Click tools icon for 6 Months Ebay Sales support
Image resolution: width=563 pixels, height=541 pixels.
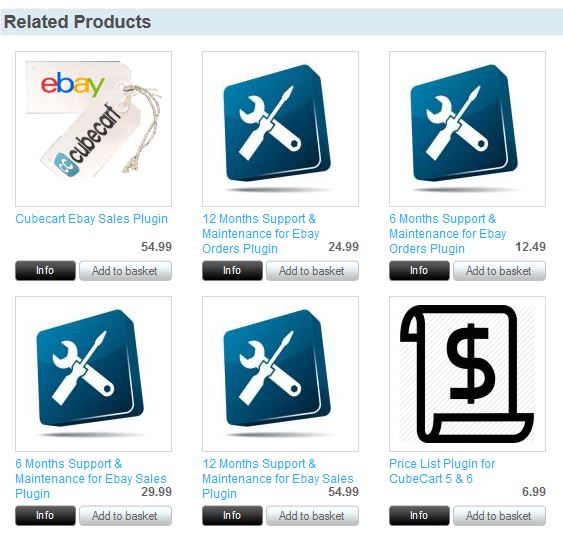tap(93, 374)
